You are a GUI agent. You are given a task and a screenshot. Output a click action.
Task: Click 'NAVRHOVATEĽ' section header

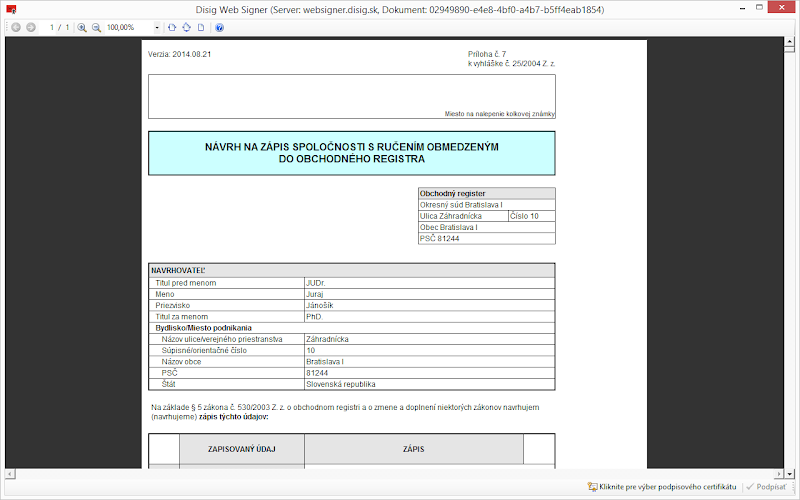(352, 270)
